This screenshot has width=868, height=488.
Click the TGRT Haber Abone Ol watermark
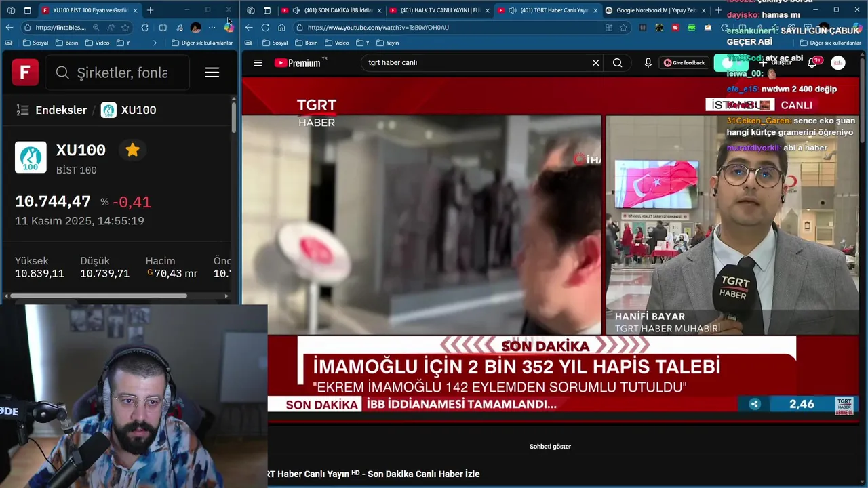[x=844, y=406]
